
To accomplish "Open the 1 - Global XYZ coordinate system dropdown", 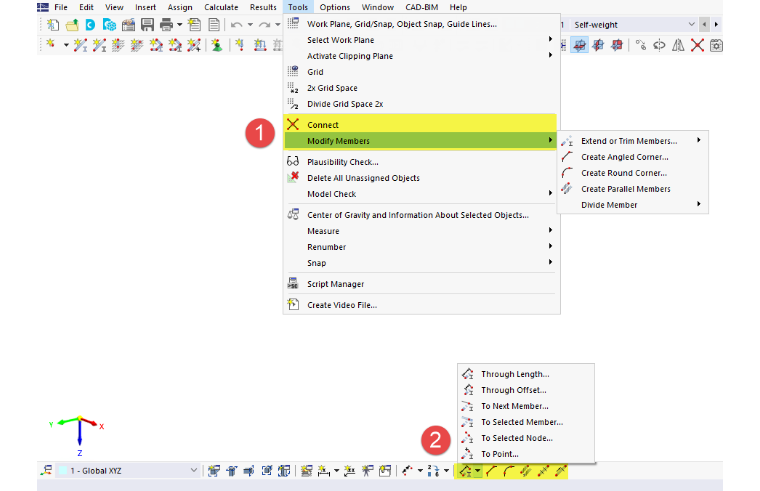I will tap(128, 471).
